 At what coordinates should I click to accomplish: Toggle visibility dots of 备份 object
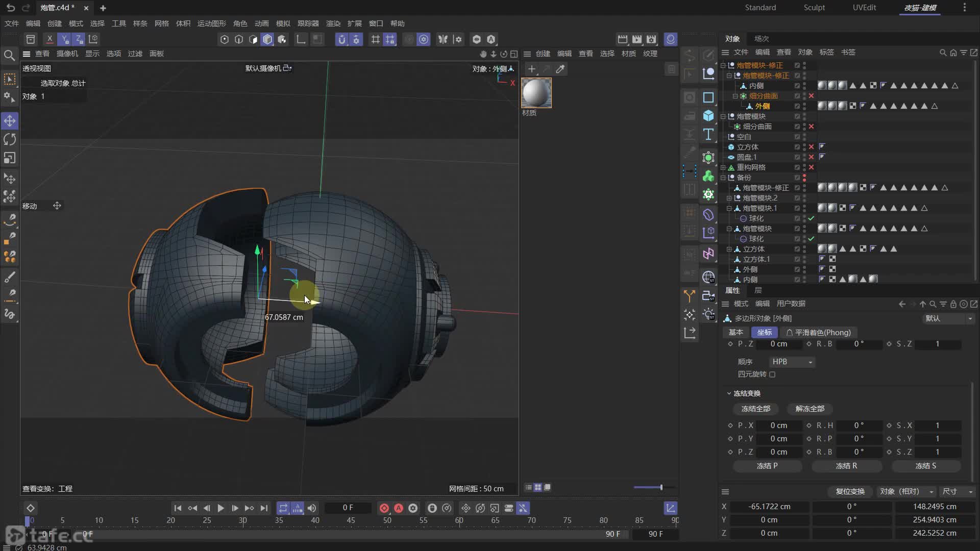tap(804, 178)
